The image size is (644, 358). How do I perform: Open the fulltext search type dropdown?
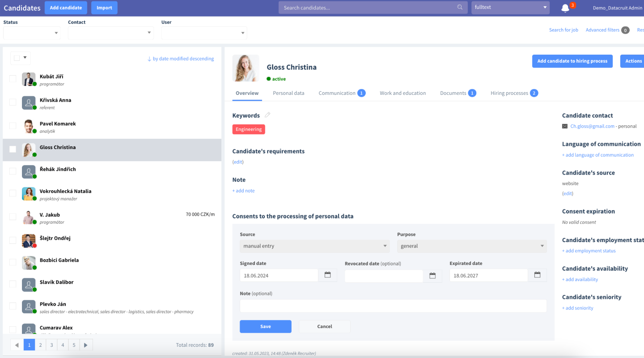click(x=510, y=8)
